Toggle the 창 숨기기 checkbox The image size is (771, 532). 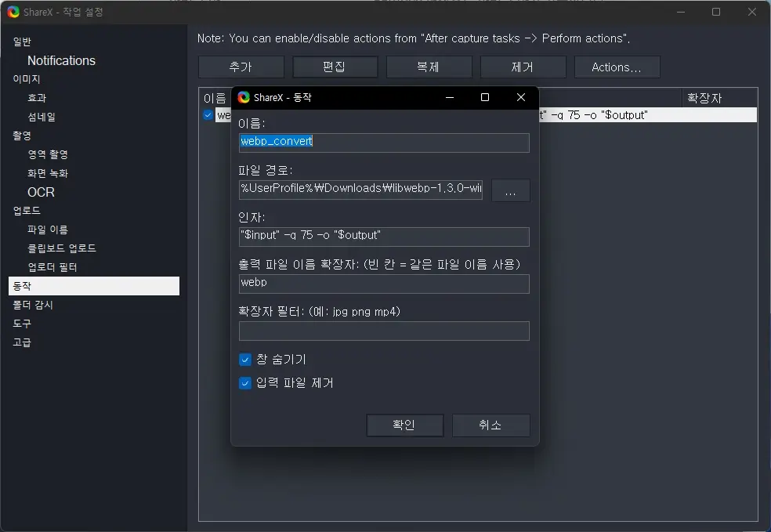245,360
